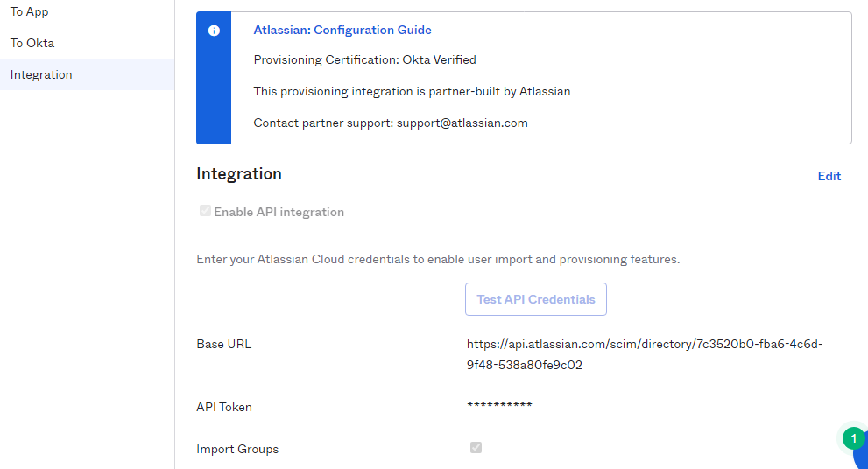Switch to the To Okta tab
Screen dimensions: 868x469
(x=32, y=43)
